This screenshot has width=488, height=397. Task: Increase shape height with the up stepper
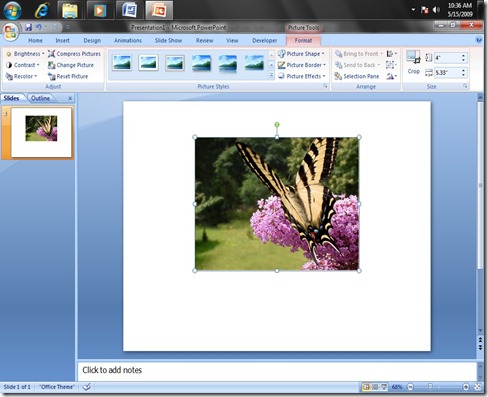(x=463, y=55)
